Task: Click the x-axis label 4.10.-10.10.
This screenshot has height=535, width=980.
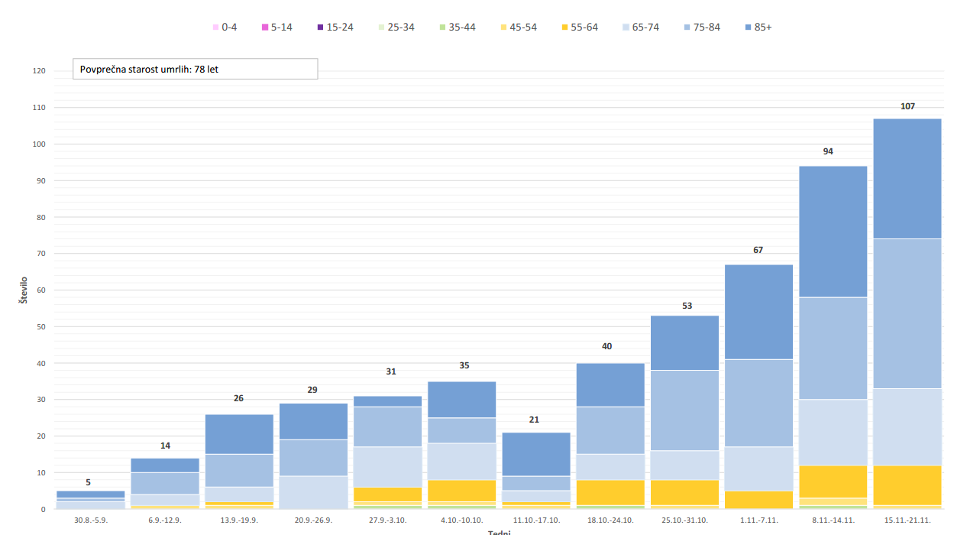Action: click(461, 520)
